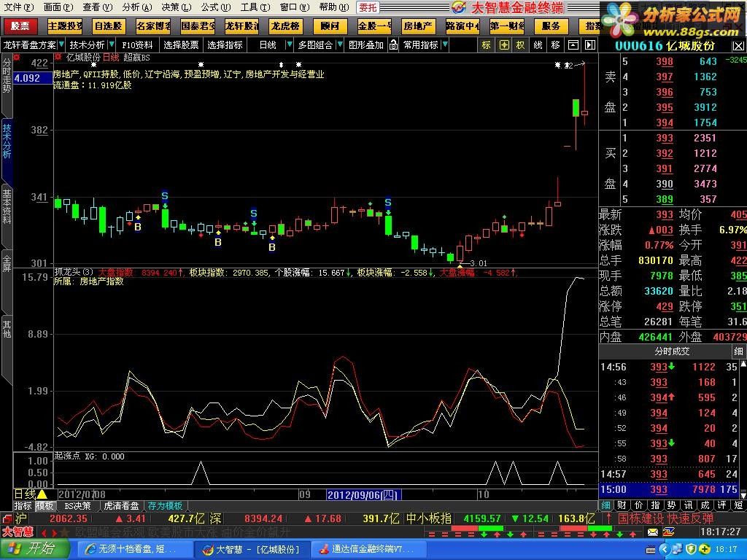This screenshot has height=560, width=747.
Task: Click the 存为模板 tab
Action: 165,506
